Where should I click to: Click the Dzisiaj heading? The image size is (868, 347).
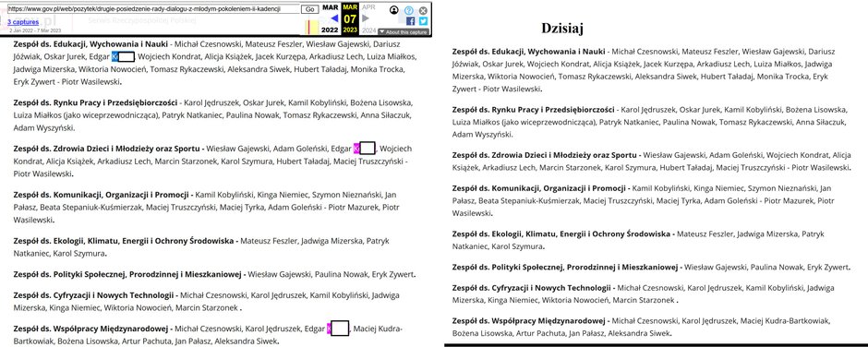(x=561, y=29)
